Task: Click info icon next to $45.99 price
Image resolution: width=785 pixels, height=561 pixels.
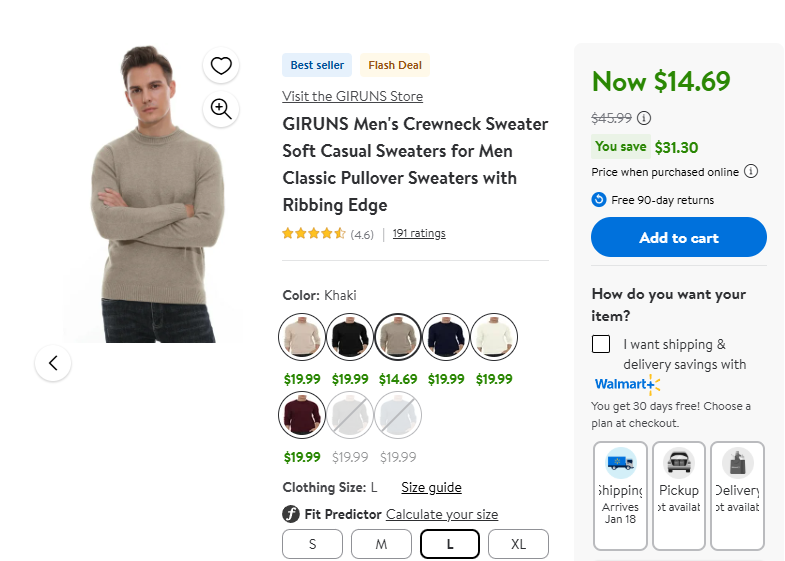Action: [x=644, y=118]
